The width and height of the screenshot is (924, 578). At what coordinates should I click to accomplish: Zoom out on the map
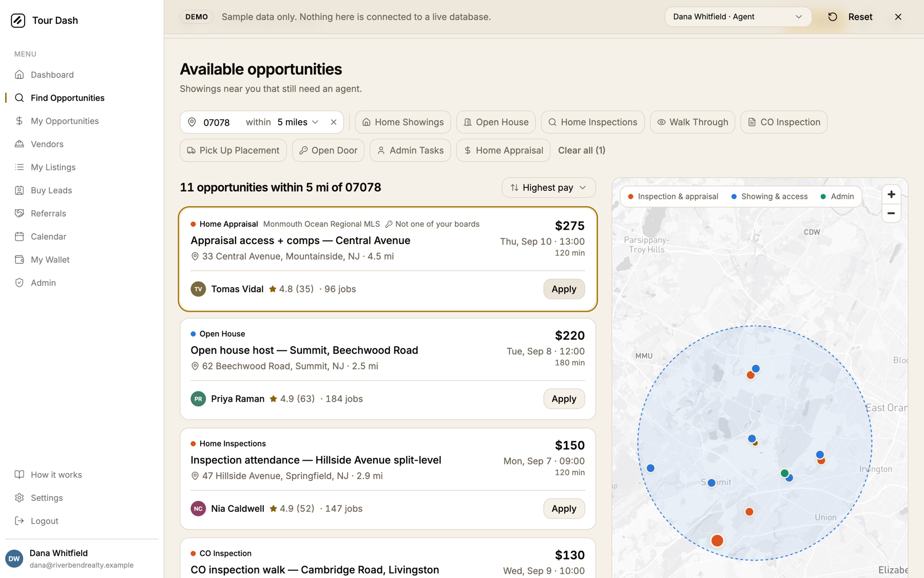point(891,213)
